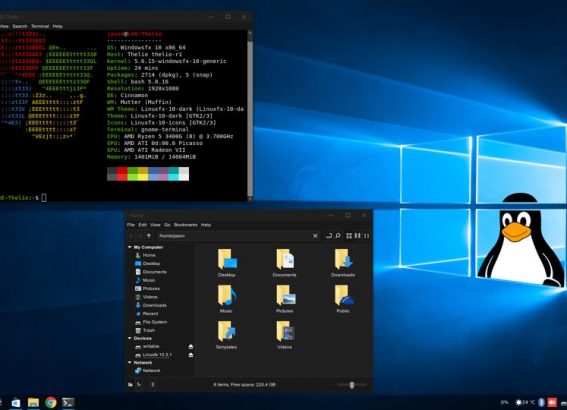
Task: Click the search magnifier in file manager
Action: click(338, 236)
